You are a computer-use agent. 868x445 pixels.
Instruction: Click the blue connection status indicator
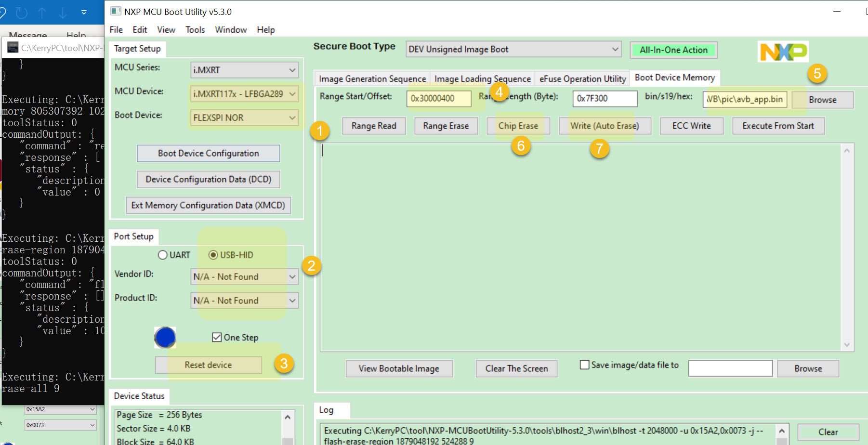pyautogui.click(x=165, y=337)
